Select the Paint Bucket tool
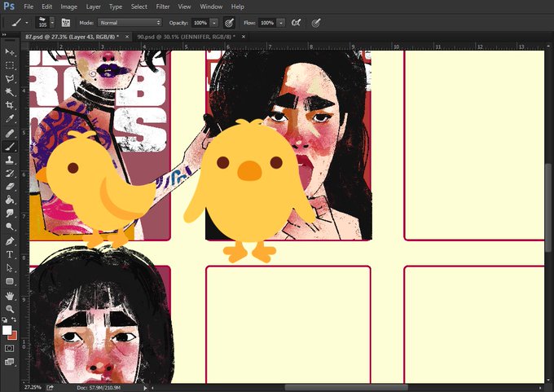Viewport: 554px width, 392px height. [10, 200]
